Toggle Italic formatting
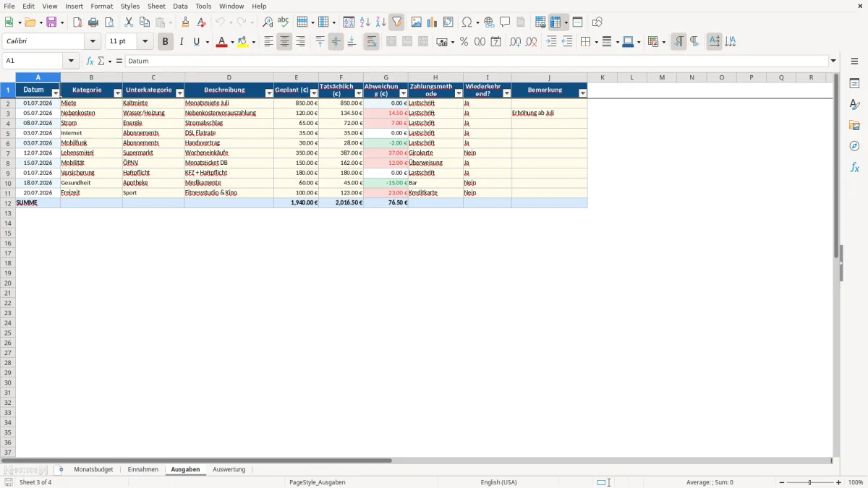The width and height of the screenshot is (868, 488). point(182,42)
